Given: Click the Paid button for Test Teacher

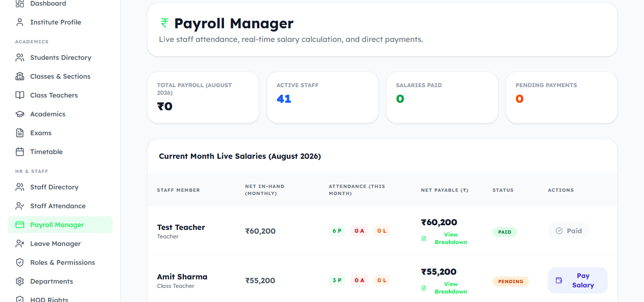Looking at the screenshot, I should [x=568, y=231].
